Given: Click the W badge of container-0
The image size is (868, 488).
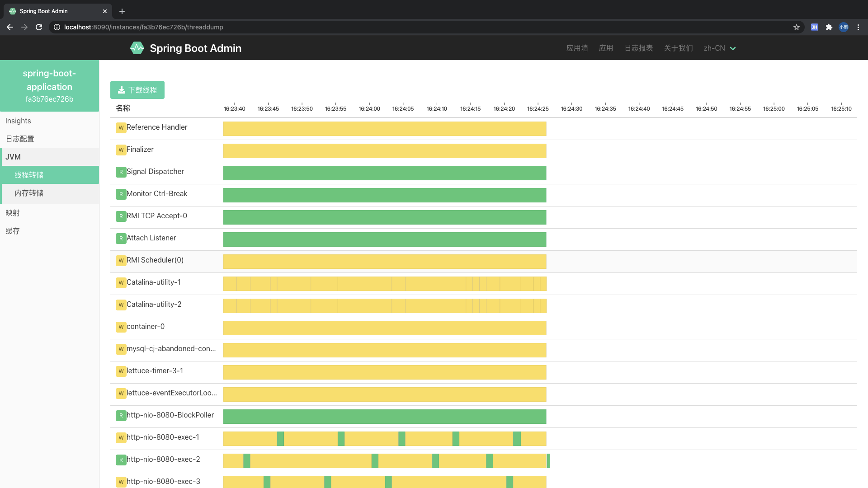Looking at the screenshot, I should [x=121, y=327].
